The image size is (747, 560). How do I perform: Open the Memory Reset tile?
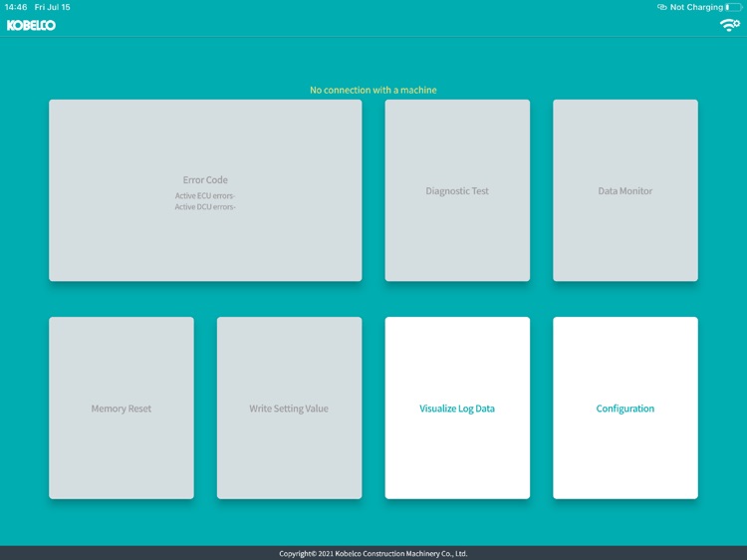(122, 408)
